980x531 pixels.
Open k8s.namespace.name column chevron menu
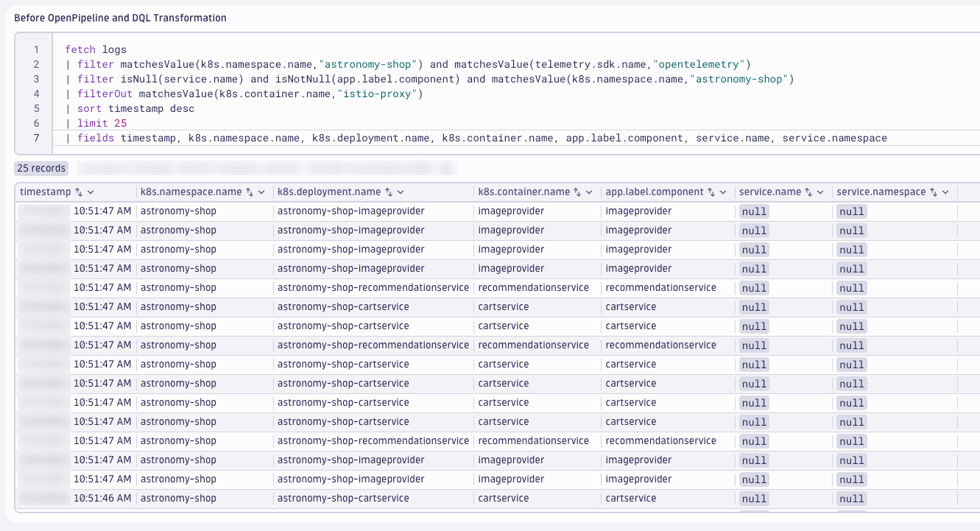[x=261, y=192]
